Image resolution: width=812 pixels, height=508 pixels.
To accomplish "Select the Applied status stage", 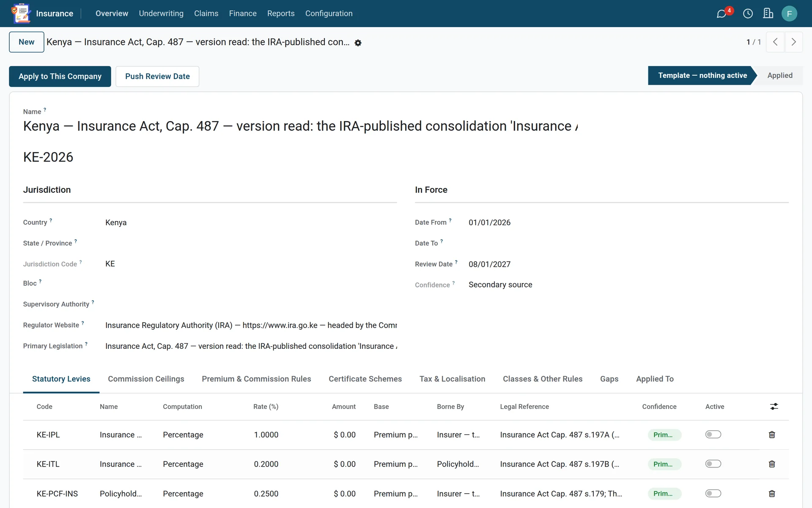I will [780, 75].
